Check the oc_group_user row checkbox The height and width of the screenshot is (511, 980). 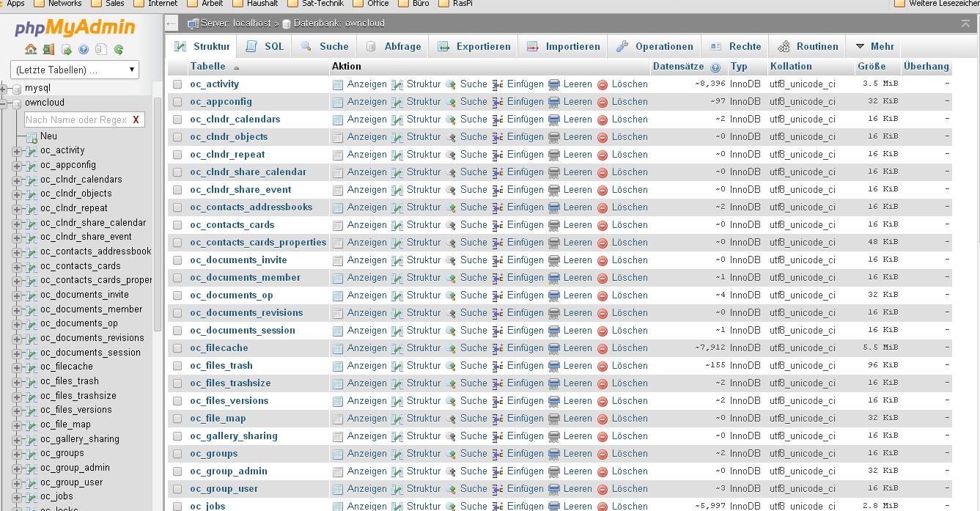pyautogui.click(x=177, y=489)
